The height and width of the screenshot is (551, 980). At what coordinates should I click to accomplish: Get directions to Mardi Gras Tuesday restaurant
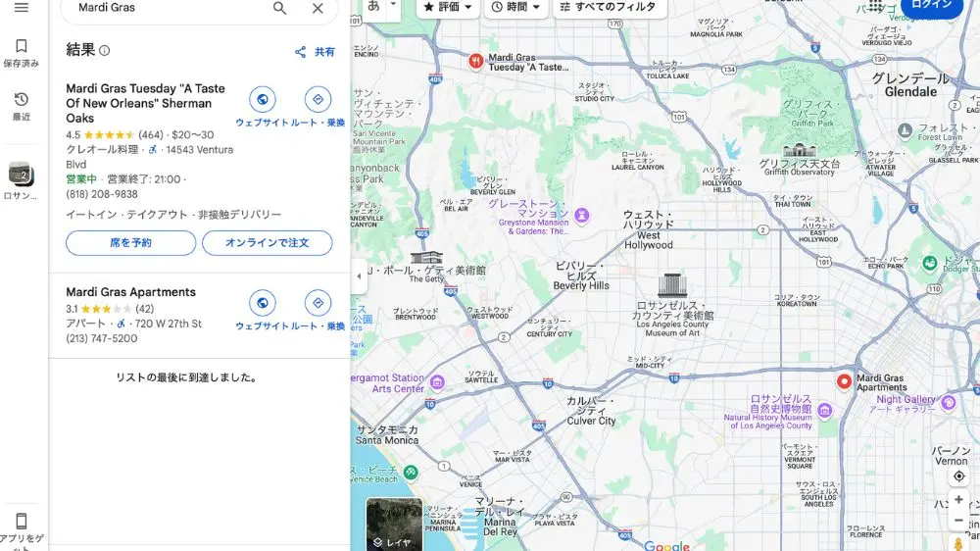[318, 99]
